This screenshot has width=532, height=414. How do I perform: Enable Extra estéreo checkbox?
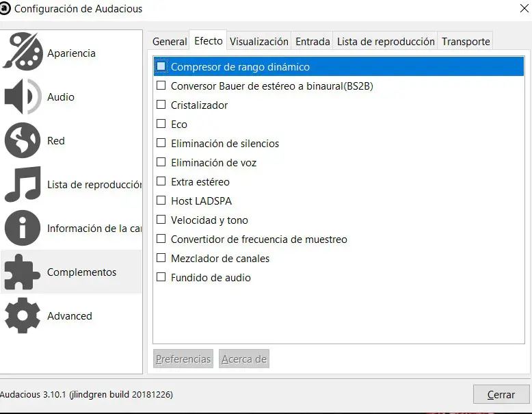point(161,182)
